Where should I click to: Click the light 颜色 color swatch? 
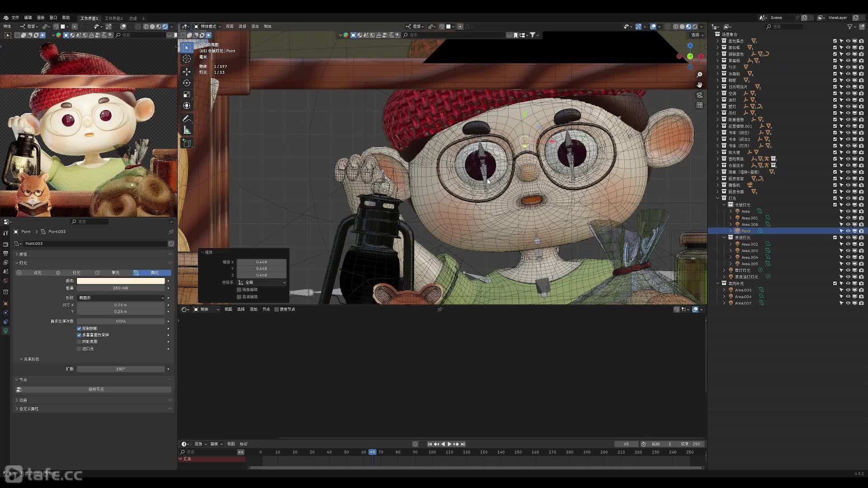pyautogui.click(x=121, y=281)
